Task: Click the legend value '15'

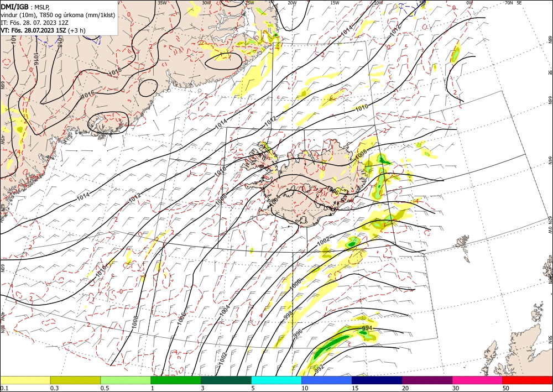Action: tap(355, 388)
